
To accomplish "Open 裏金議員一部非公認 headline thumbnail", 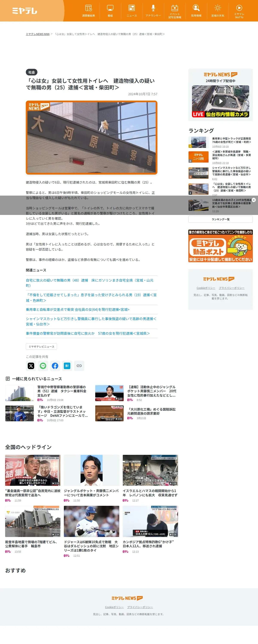I will [x=33, y=470].
